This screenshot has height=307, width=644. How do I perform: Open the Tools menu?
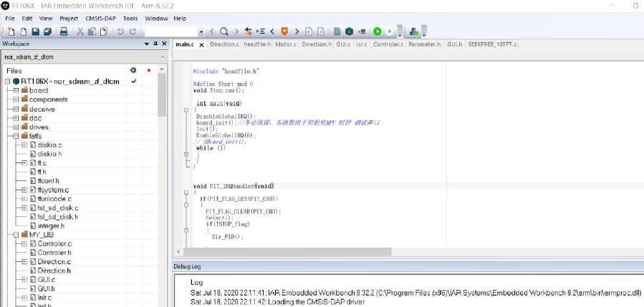[130, 19]
